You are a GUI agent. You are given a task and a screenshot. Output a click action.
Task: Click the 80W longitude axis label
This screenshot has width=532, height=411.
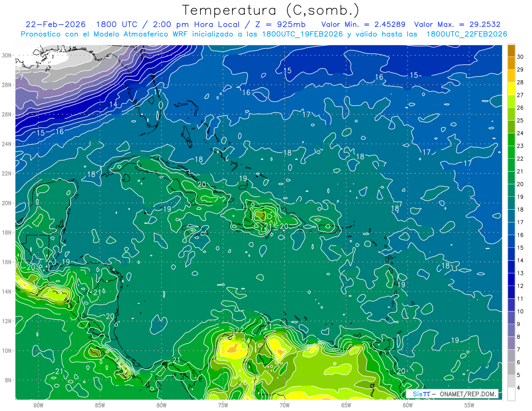click(161, 405)
